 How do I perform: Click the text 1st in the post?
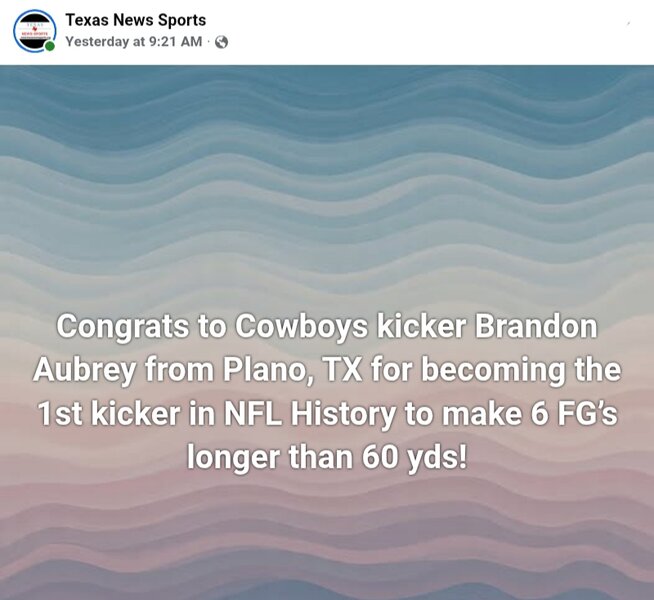pos(60,414)
